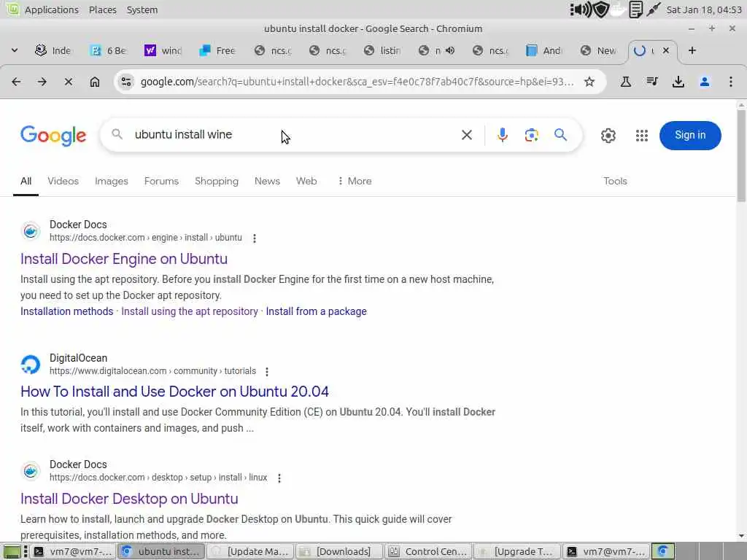Start voice search with microphone icon
Image resolution: width=747 pixels, height=560 pixels.
tap(502, 135)
